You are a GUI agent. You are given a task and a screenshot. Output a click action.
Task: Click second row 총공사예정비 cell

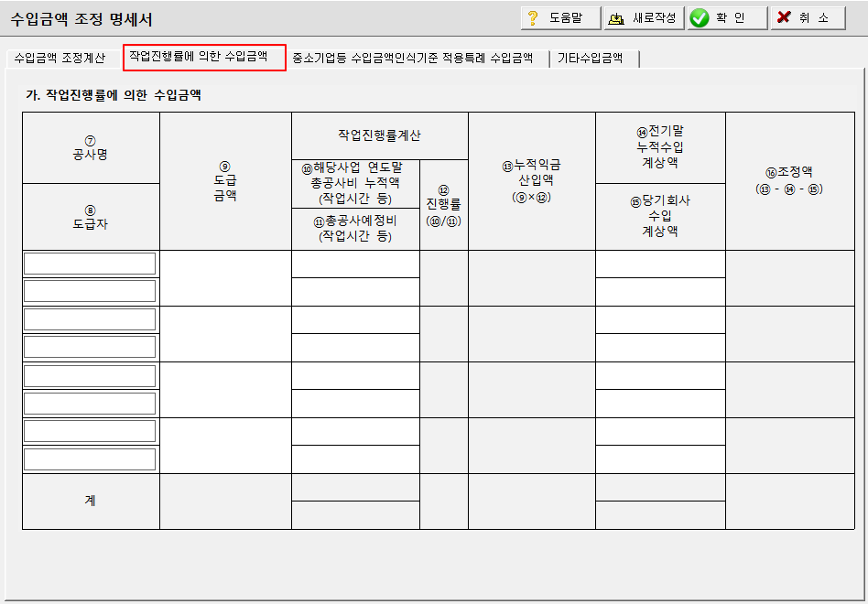coord(355,348)
